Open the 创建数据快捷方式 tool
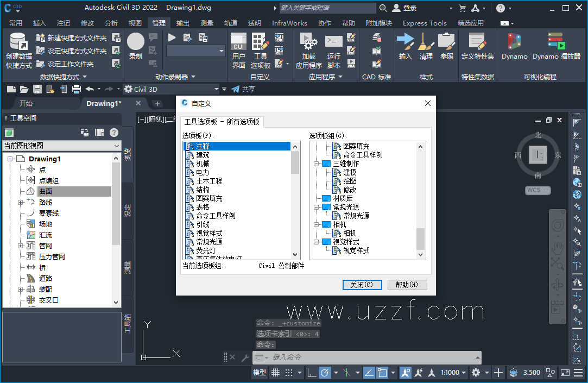The width and height of the screenshot is (588, 383). (x=18, y=49)
